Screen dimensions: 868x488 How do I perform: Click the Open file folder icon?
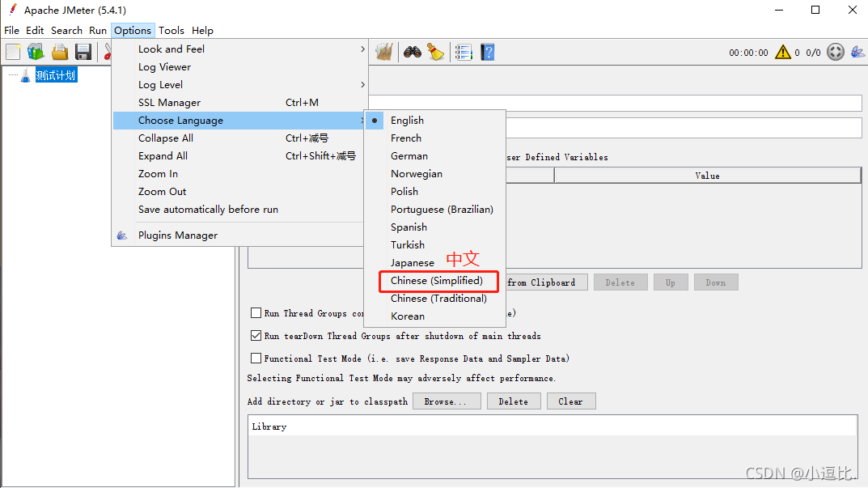click(60, 52)
